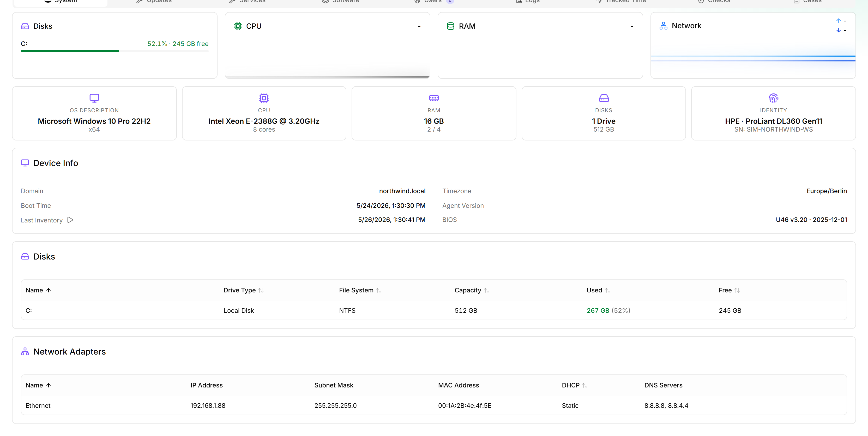The width and height of the screenshot is (868, 436).
Task: Click the '52.1% · 245 GB free' text
Action: click(x=178, y=44)
